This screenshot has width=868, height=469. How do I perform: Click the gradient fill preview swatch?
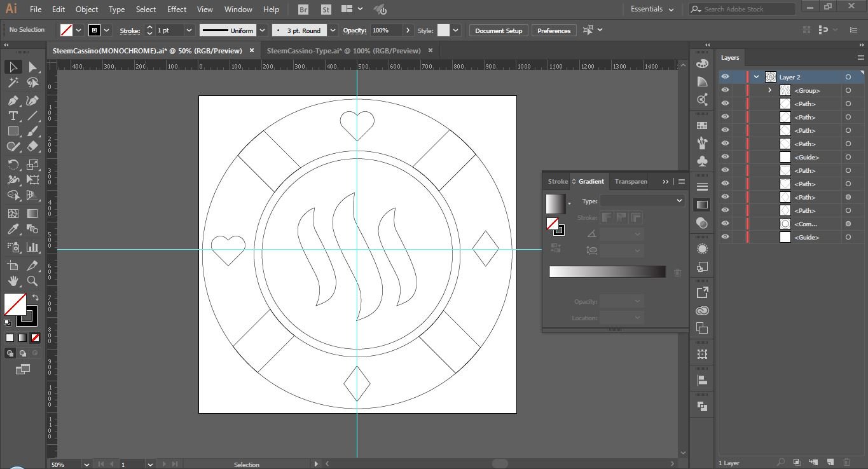pos(555,204)
